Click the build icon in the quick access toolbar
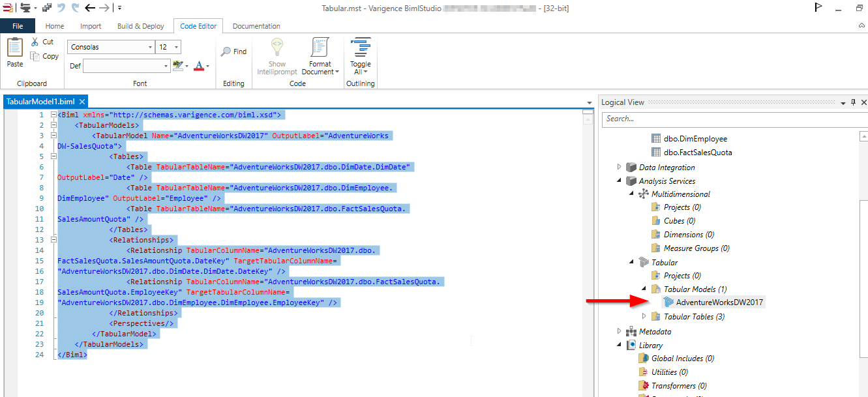Image resolution: width=868 pixels, height=397 pixels. click(25, 8)
